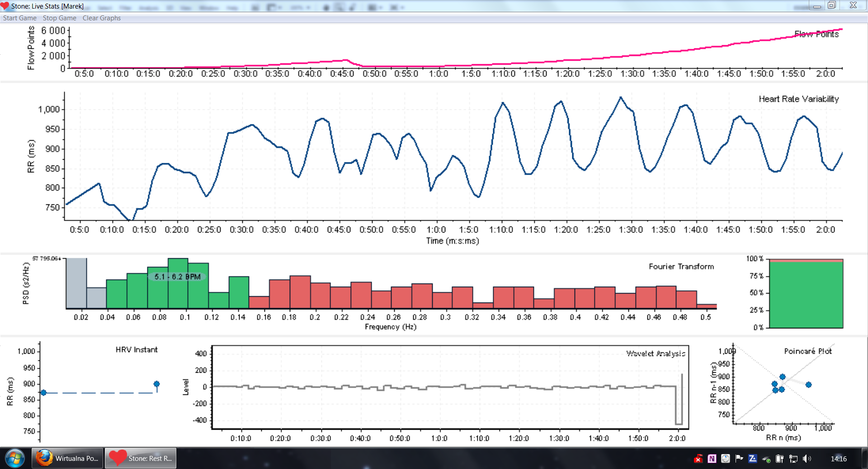Click the Safely Remove Hardware USB icon
This screenshot has width=868, height=469.
(x=766, y=459)
